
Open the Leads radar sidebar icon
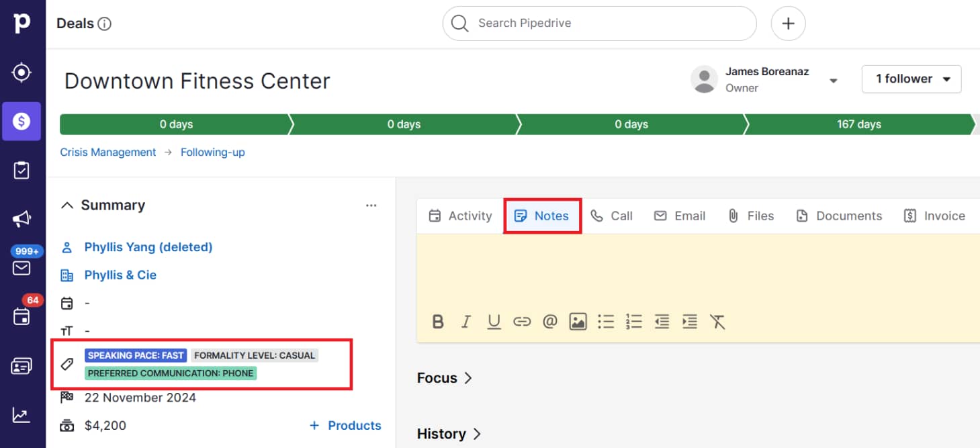tap(21, 73)
